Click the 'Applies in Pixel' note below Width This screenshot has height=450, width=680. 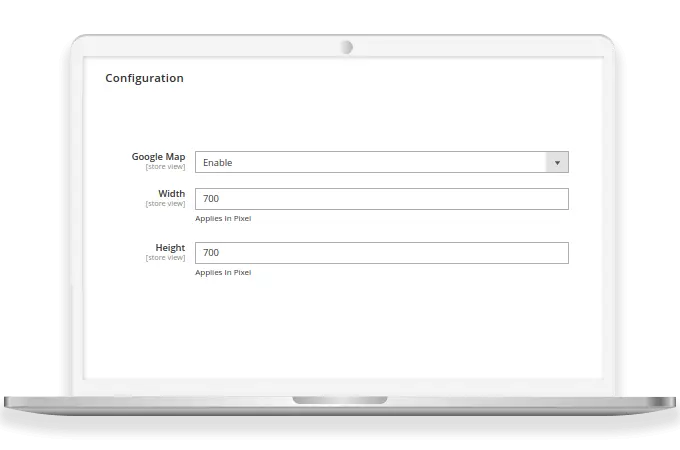[x=223, y=218]
